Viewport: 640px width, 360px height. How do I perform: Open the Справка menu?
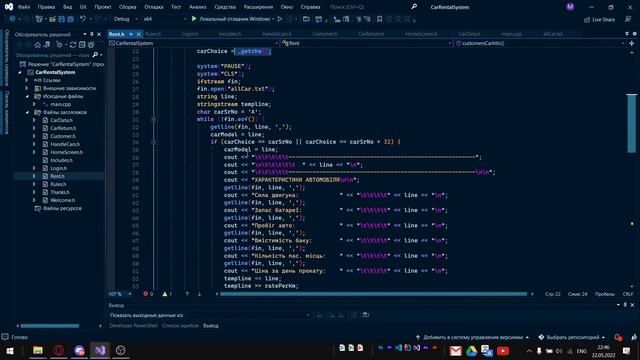310,7
